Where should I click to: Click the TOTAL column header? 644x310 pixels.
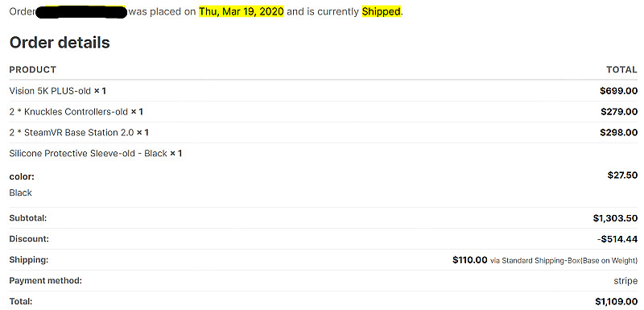pyautogui.click(x=621, y=70)
